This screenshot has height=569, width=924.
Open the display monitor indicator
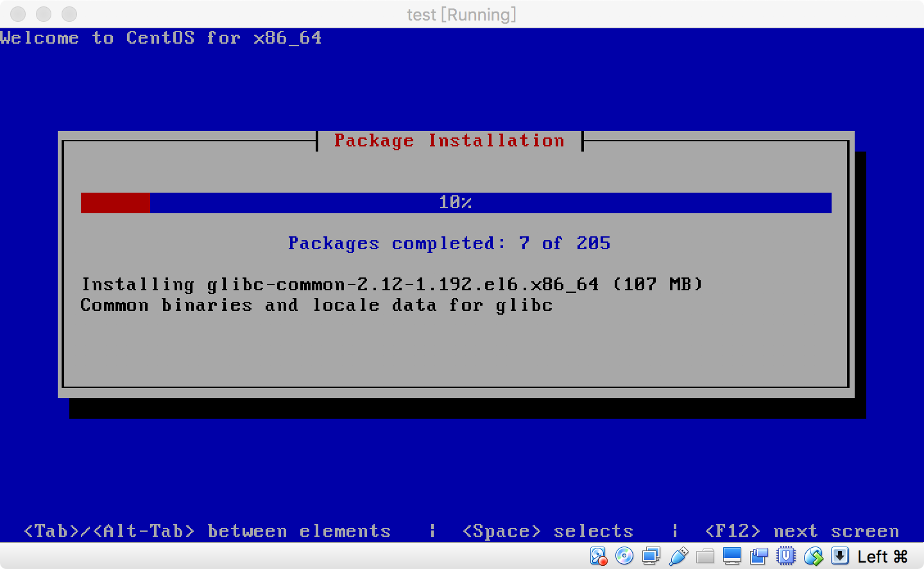tap(732, 556)
